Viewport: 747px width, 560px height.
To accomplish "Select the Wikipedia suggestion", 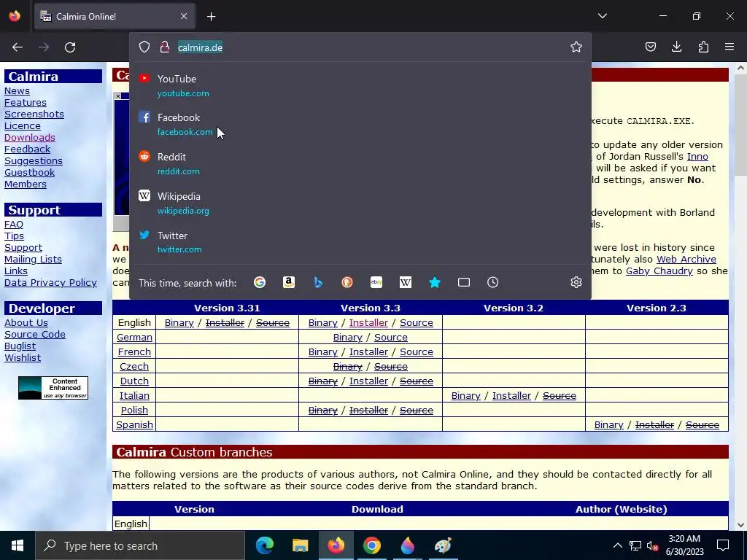I will point(360,203).
